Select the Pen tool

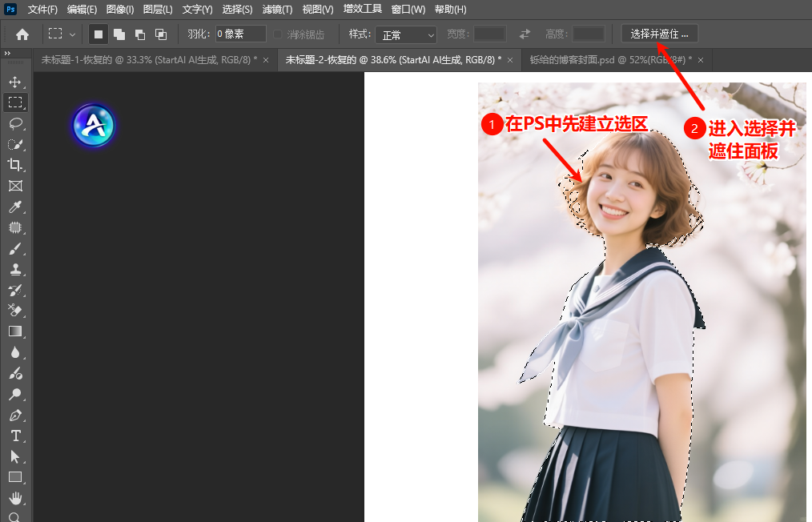point(14,415)
